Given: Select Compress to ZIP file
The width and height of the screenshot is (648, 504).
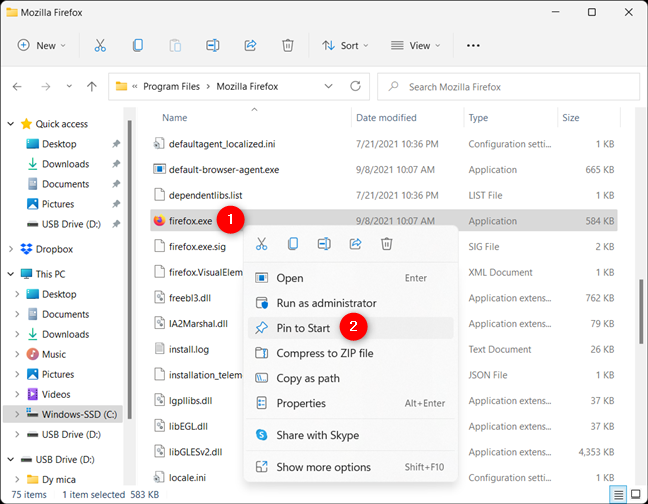Looking at the screenshot, I should (350, 353).
